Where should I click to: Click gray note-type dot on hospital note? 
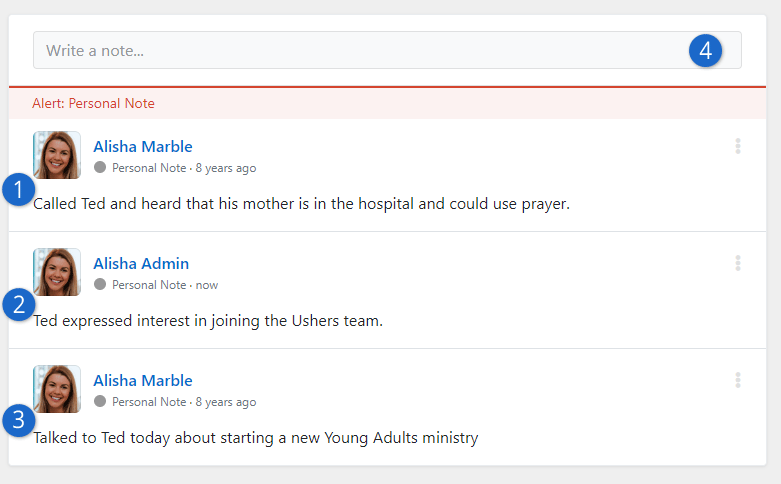(100, 167)
